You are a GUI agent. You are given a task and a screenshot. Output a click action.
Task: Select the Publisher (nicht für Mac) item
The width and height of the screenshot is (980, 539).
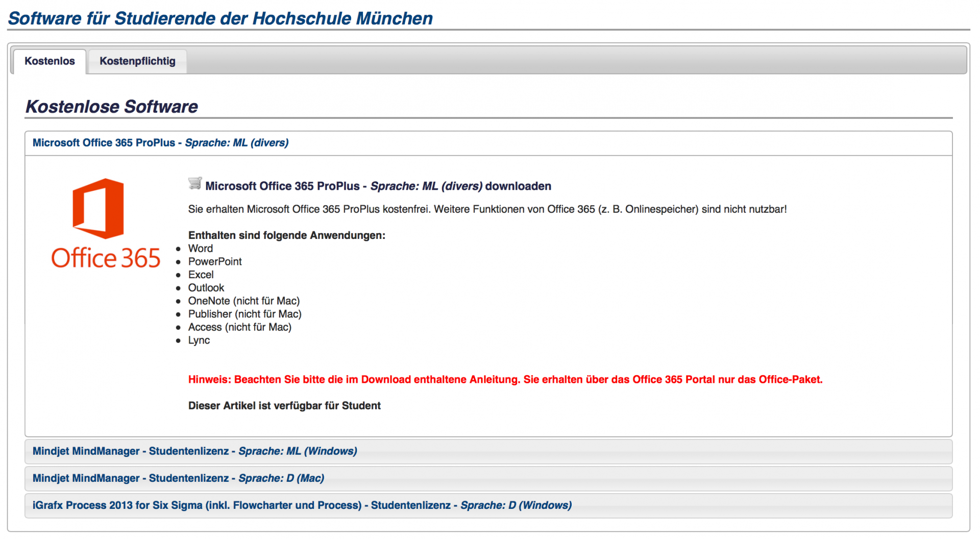(245, 314)
